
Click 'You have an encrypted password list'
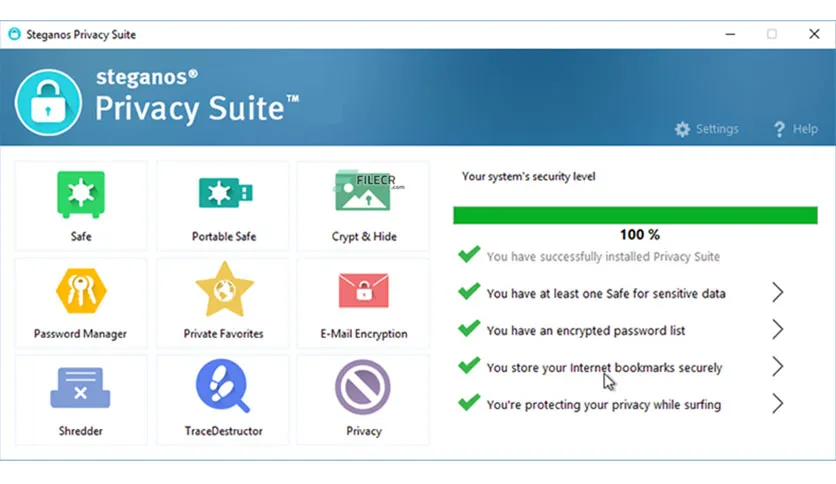tap(585, 331)
